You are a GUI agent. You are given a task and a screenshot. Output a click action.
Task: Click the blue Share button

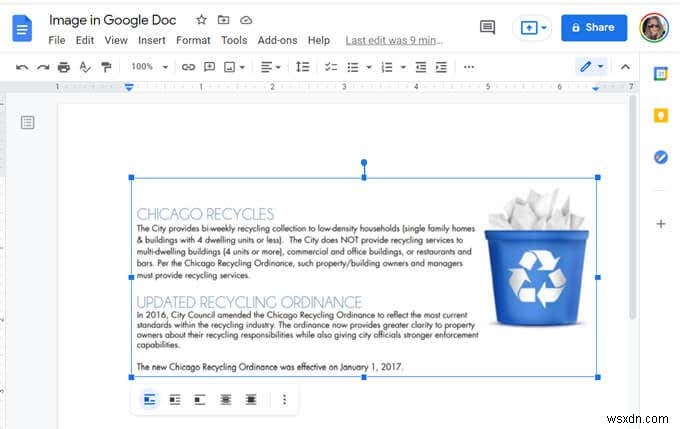point(594,28)
